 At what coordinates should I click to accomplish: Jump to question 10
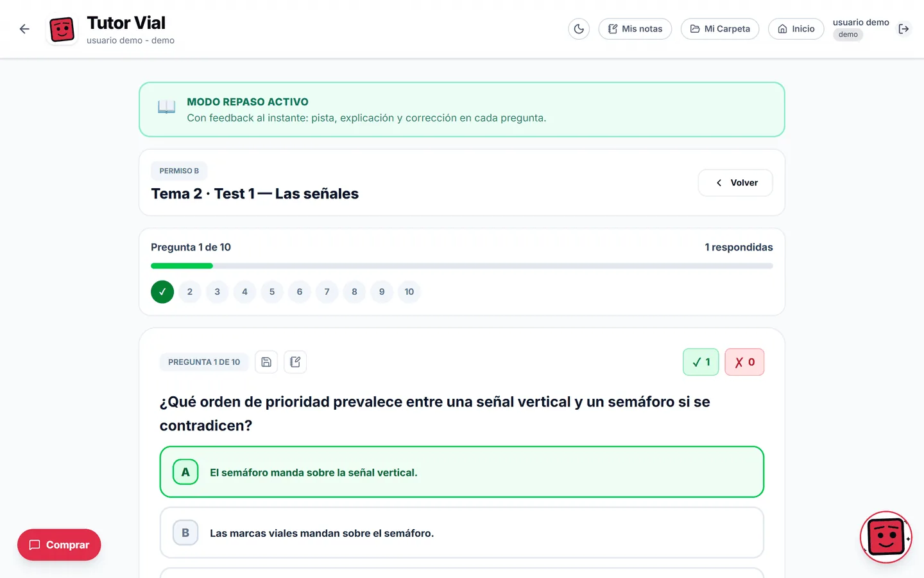pos(409,292)
